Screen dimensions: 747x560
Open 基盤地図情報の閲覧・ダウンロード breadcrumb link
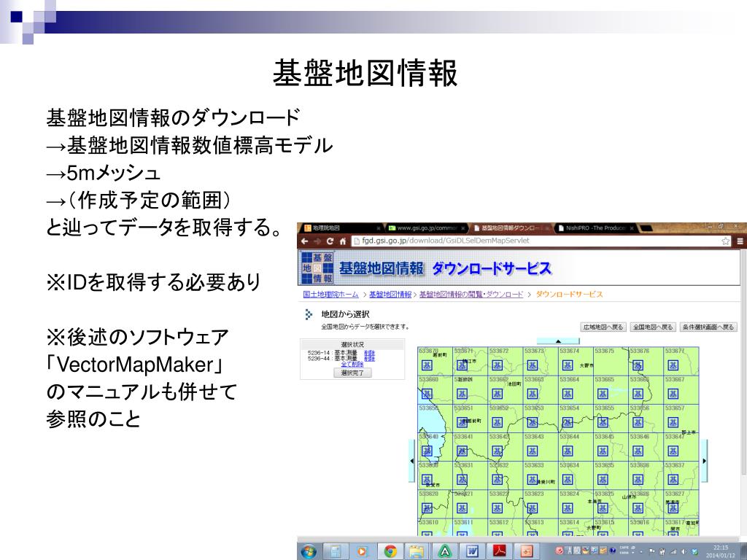[x=471, y=295]
